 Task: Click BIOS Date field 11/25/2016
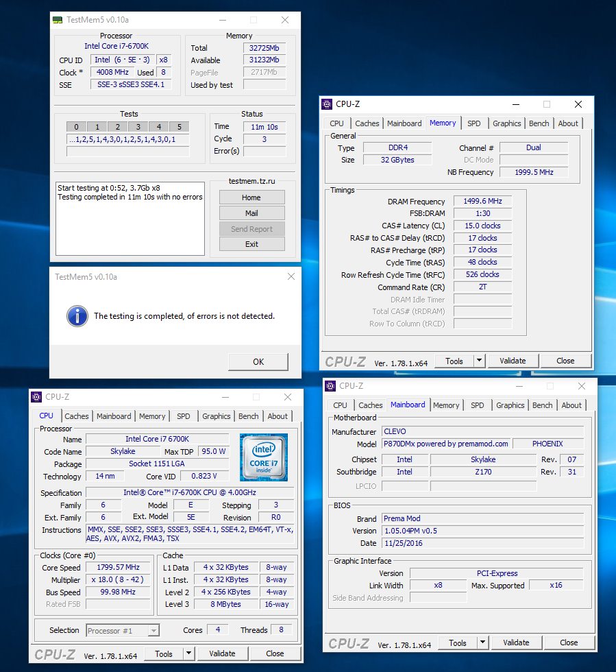click(483, 543)
